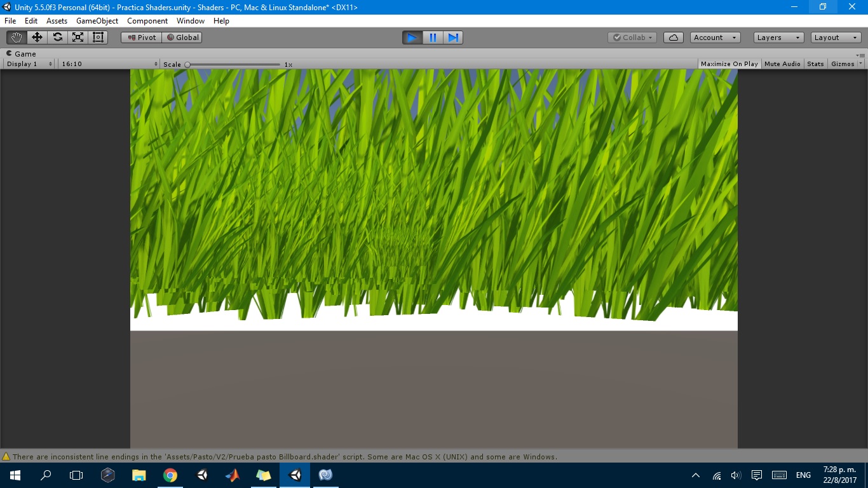Toggle Mute Audio
The image size is (868, 488).
(x=782, y=64)
